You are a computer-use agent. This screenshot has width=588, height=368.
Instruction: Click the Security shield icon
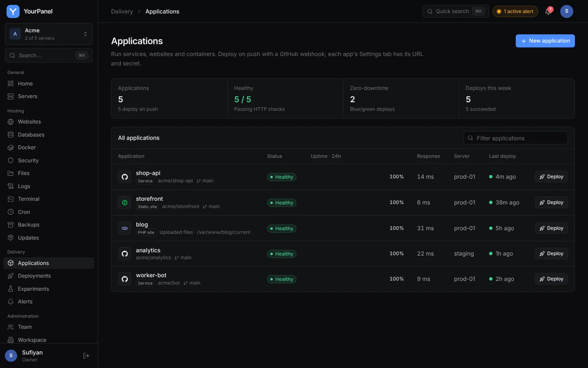click(11, 161)
